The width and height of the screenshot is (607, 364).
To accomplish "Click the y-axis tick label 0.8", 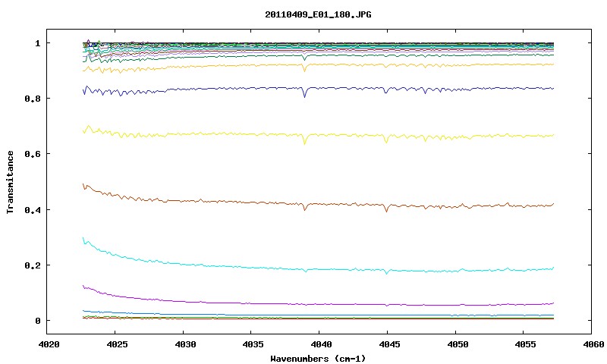I will (x=33, y=99).
